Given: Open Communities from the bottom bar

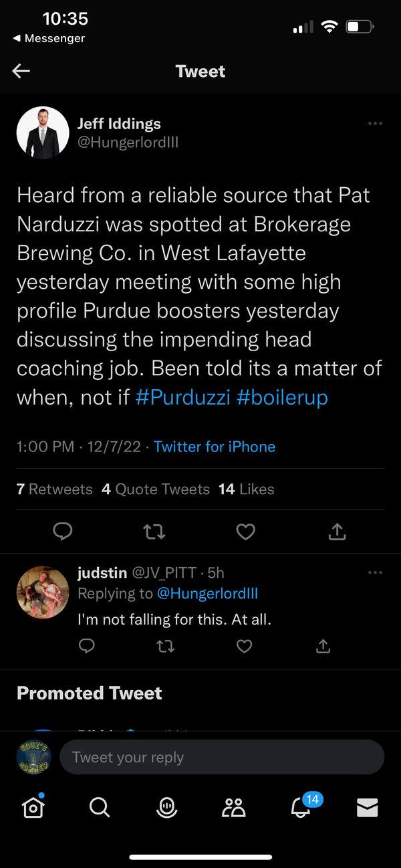Looking at the screenshot, I should pyautogui.click(x=233, y=807).
